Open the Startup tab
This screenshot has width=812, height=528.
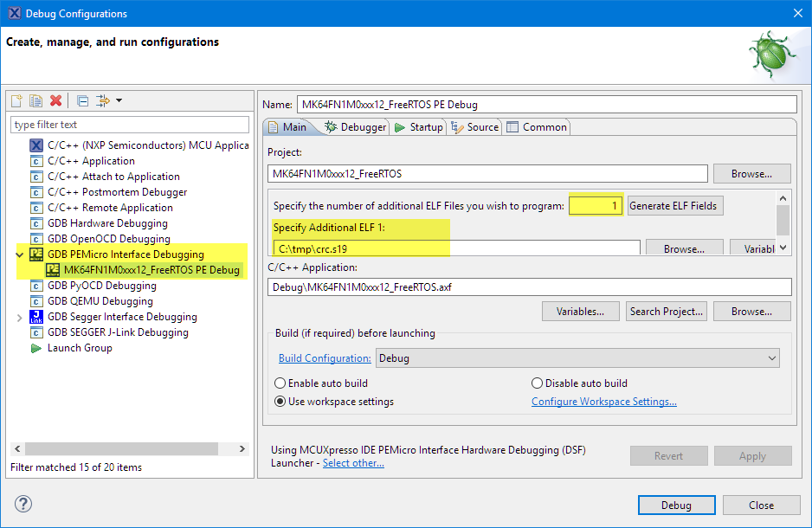[x=418, y=127]
